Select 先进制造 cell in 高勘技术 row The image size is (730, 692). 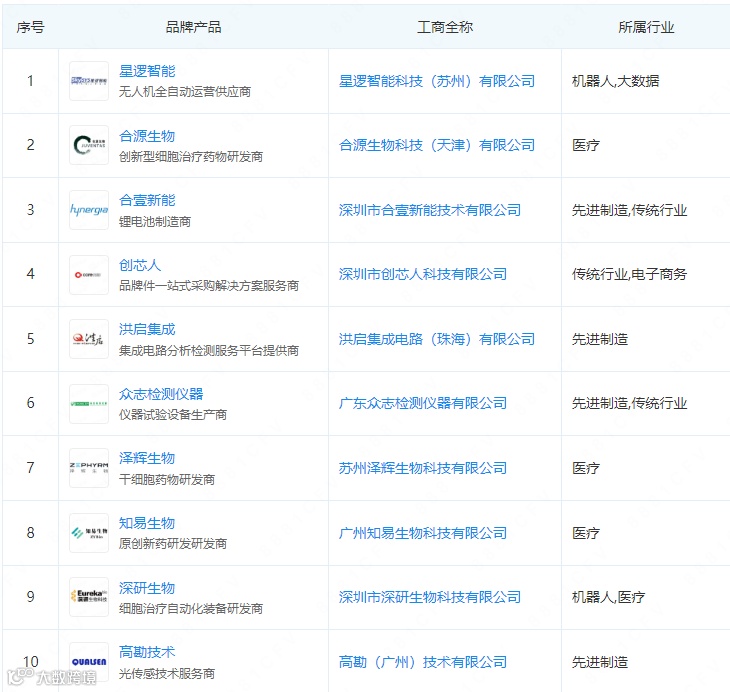(600, 662)
